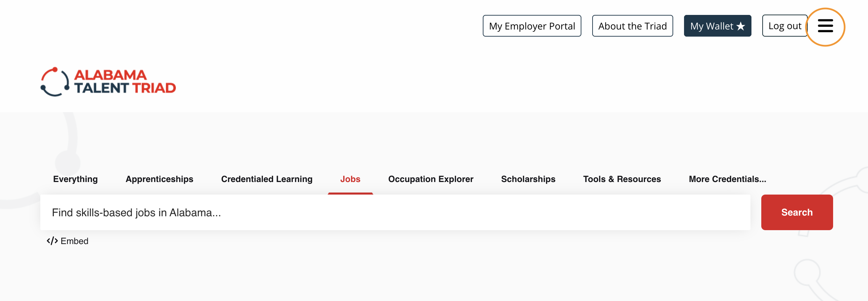Open the About the Triad page

click(632, 26)
